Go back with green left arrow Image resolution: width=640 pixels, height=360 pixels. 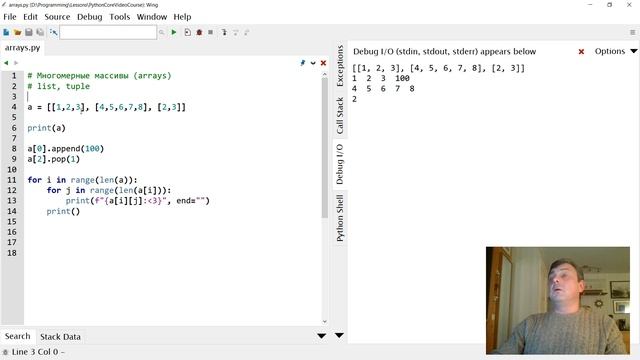click(6, 63)
